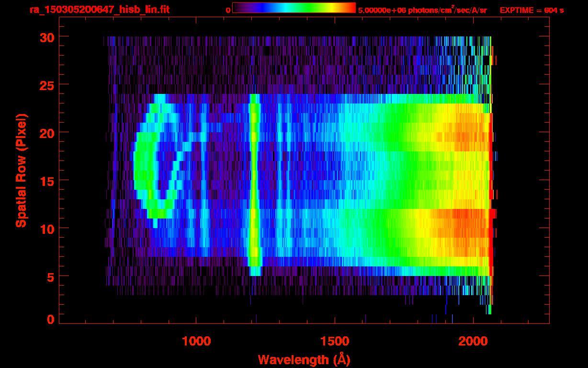Click the 20 spatial row tick label
Image resolution: width=588 pixels, height=368 pixels.
[x=46, y=133]
